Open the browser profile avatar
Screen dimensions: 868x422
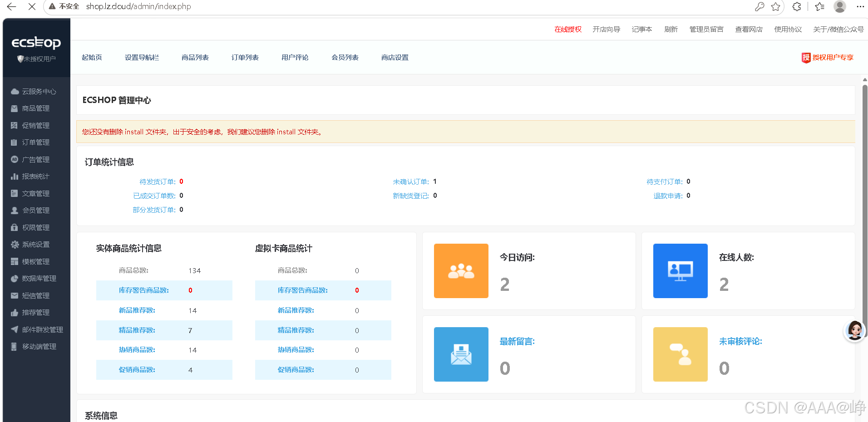840,6
